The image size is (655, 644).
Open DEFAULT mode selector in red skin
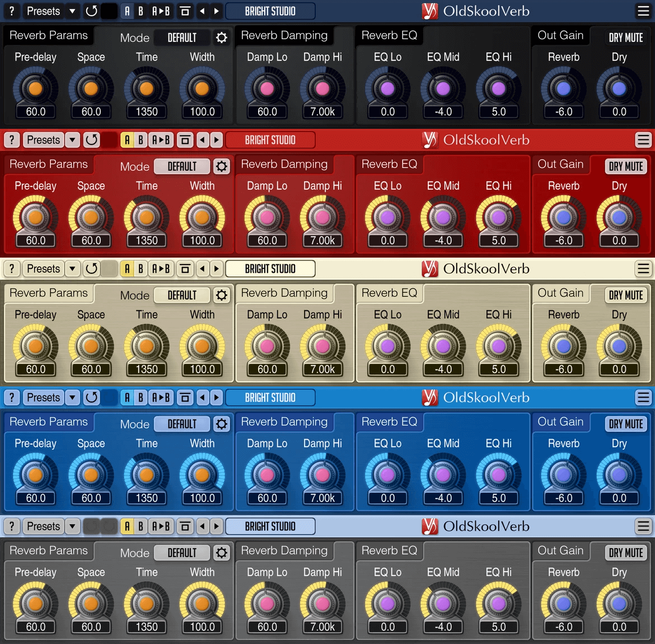(x=182, y=166)
